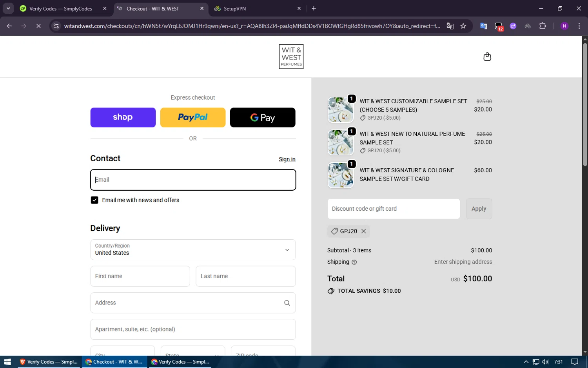Click the purple circular extension icon
588x368 pixels.
[x=513, y=26]
